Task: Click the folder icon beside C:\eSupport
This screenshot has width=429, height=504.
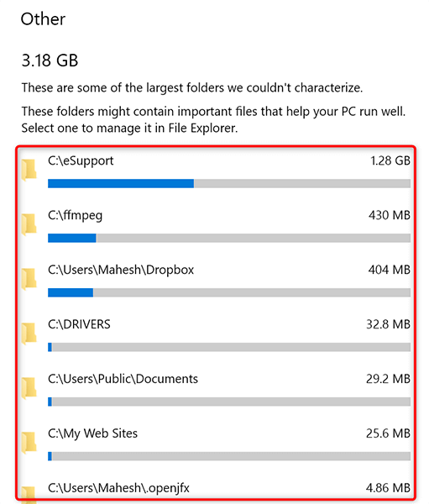Action: [29, 170]
